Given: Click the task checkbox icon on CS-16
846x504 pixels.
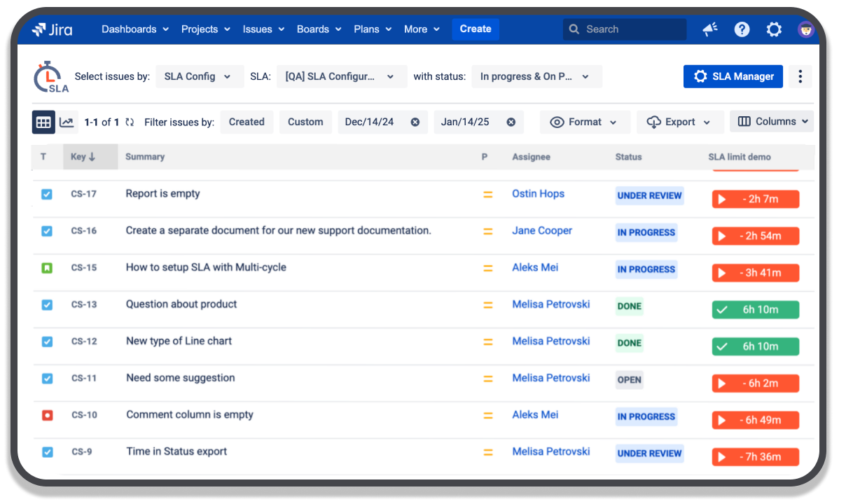Looking at the screenshot, I should (x=47, y=231).
